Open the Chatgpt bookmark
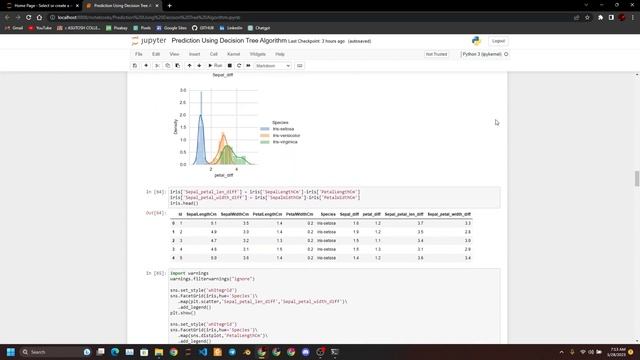This screenshot has height=360, width=640. [259, 28]
